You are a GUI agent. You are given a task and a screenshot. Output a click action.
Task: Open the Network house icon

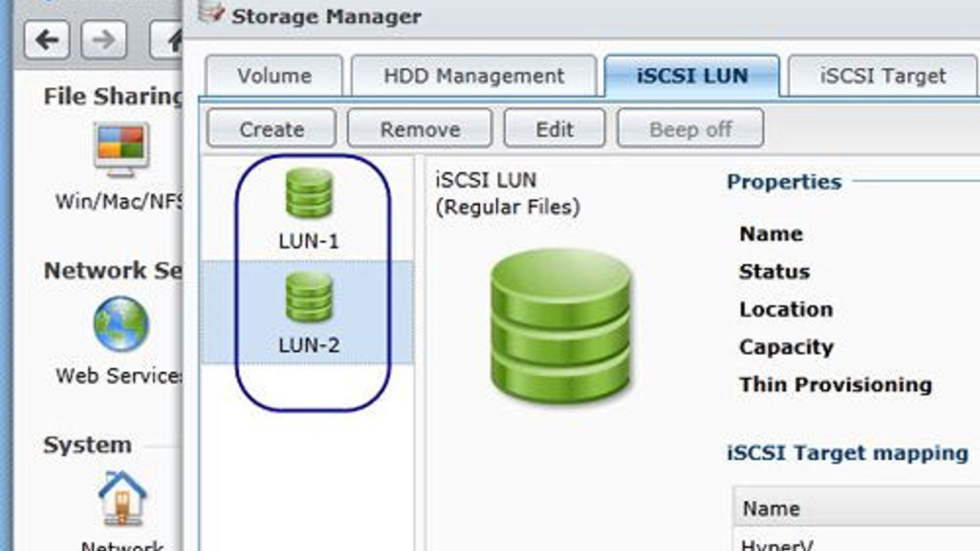(122, 499)
